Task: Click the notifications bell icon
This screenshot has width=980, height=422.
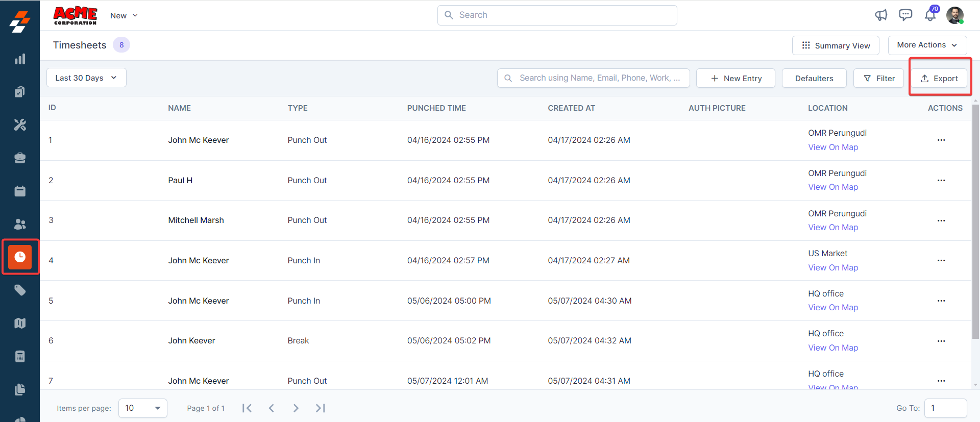Action: pyautogui.click(x=930, y=15)
